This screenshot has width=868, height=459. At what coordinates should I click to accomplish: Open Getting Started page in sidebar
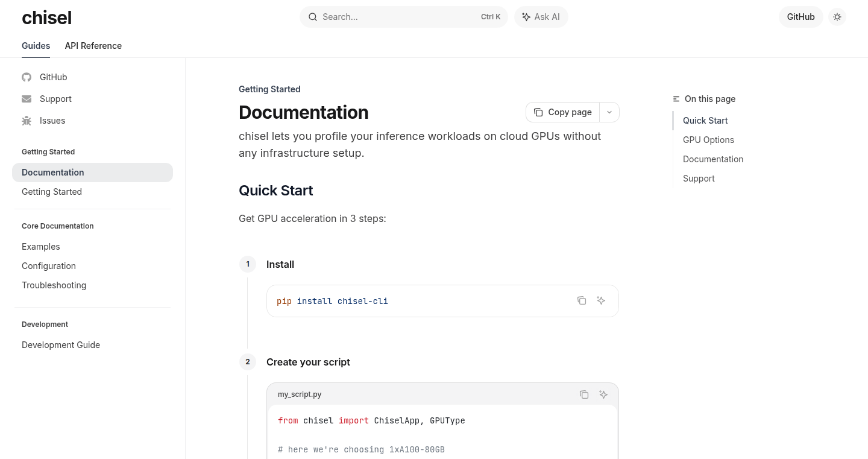(x=92, y=192)
